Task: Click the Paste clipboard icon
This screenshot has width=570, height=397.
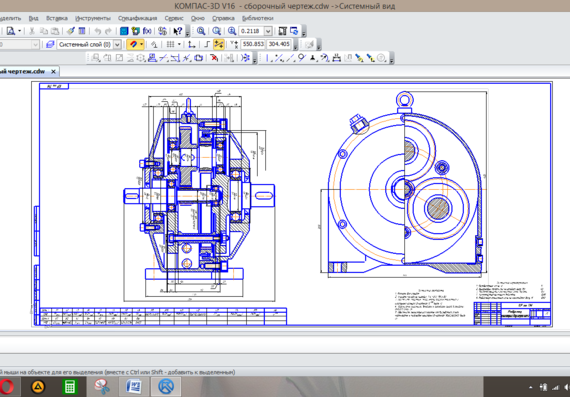Action: pyautogui.click(x=55, y=31)
